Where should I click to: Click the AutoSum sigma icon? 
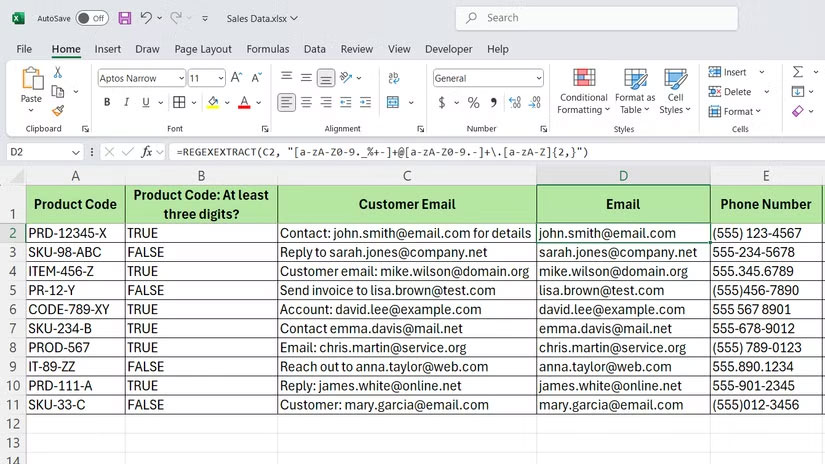click(798, 72)
